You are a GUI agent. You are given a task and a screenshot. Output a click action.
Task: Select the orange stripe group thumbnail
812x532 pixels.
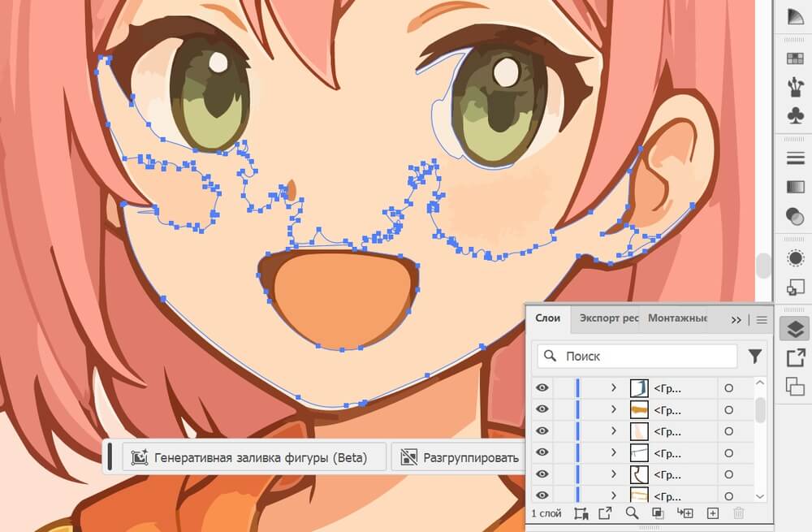pos(639,409)
